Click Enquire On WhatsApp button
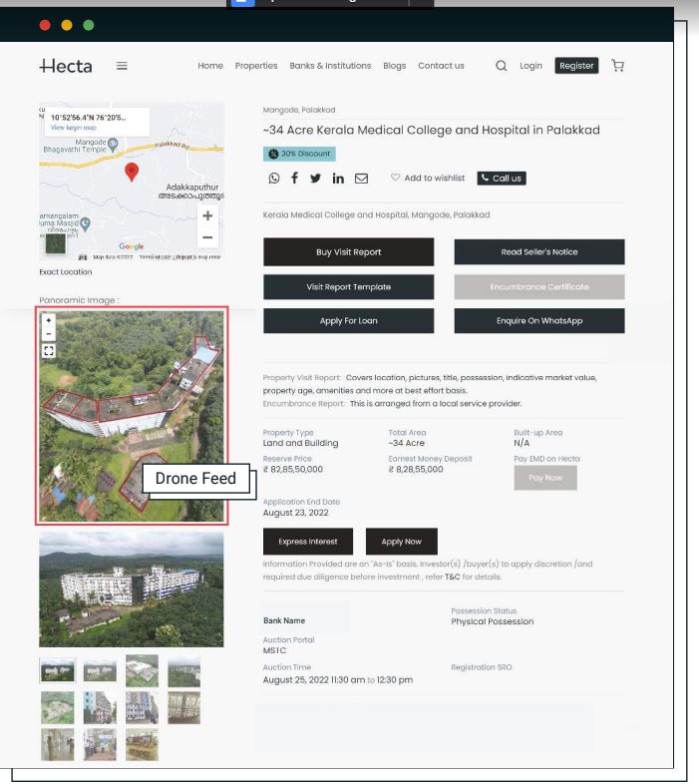This screenshot has height=784, width=699. tap(539, 320)
